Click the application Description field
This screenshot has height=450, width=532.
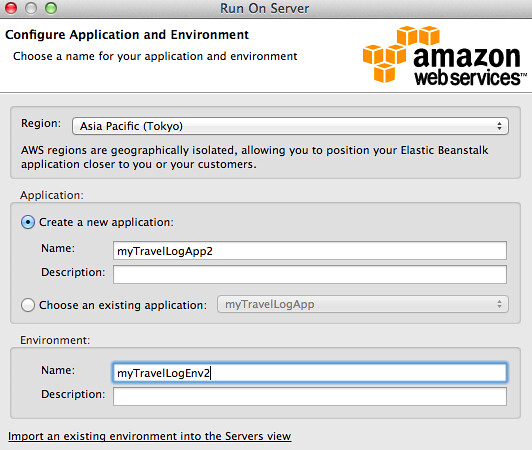point(310,275)
